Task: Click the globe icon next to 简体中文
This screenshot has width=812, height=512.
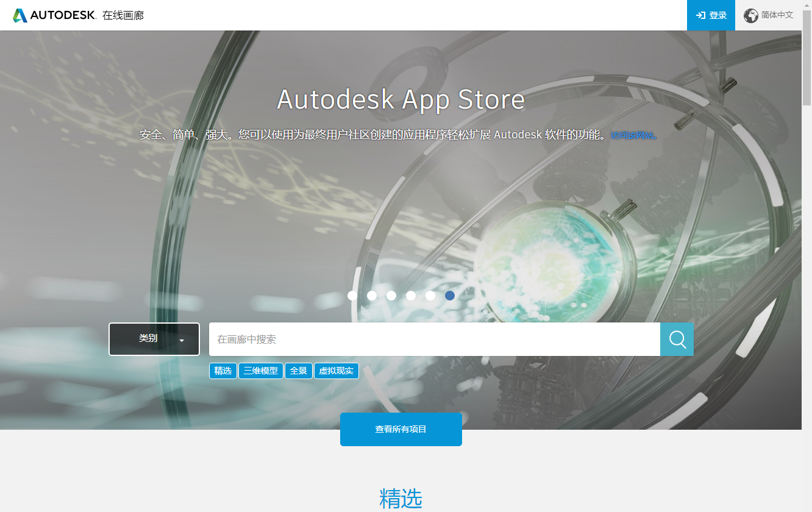Action: [x=751, y=15]
